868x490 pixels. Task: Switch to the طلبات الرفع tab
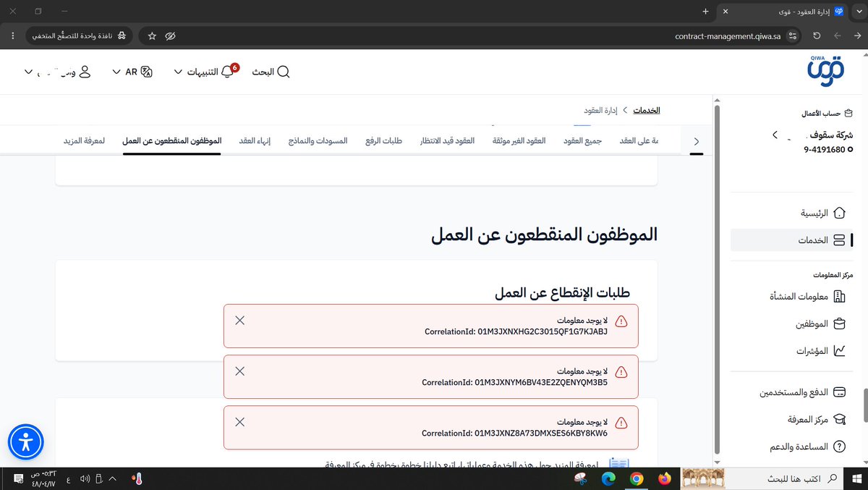383,140
